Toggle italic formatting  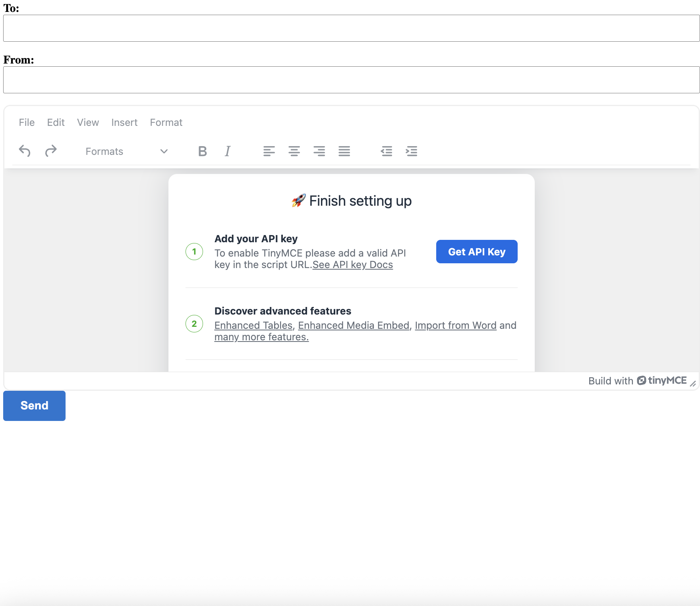click(x=227, y=151)
